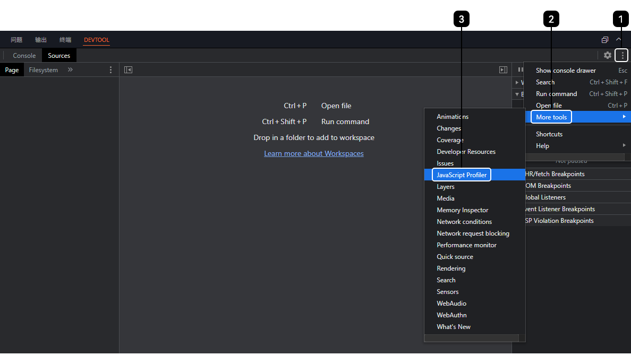Open the DevTools settings gear
Screen dimensions: 631x364
point(607,56)
